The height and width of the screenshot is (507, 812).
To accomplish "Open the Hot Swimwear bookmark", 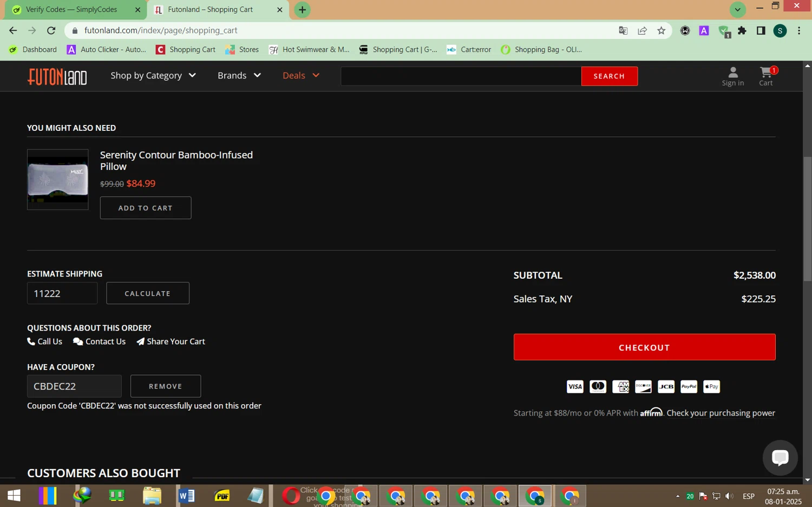I will pyautogui.click(x=309, y=50).
